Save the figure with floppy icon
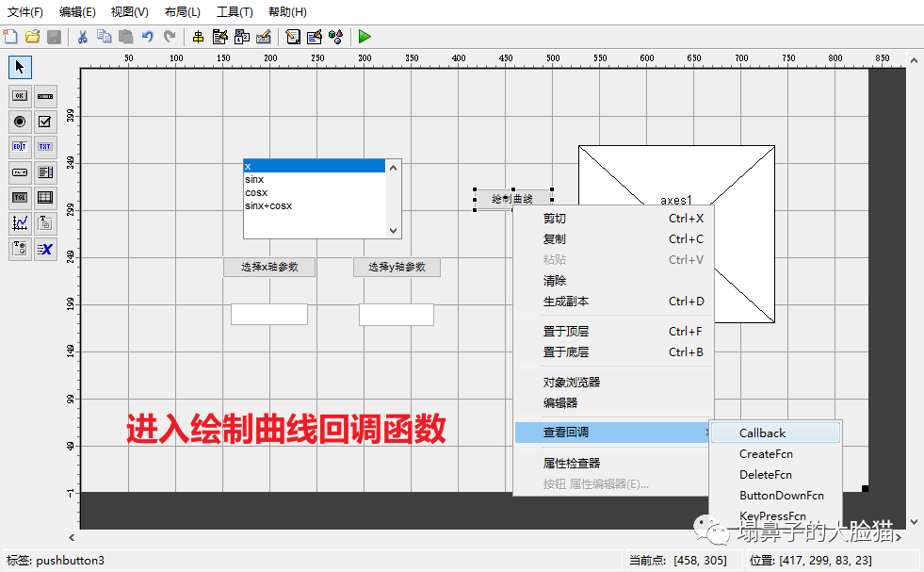Viewport: 924px width, 572px height. (x=55, y=37)
